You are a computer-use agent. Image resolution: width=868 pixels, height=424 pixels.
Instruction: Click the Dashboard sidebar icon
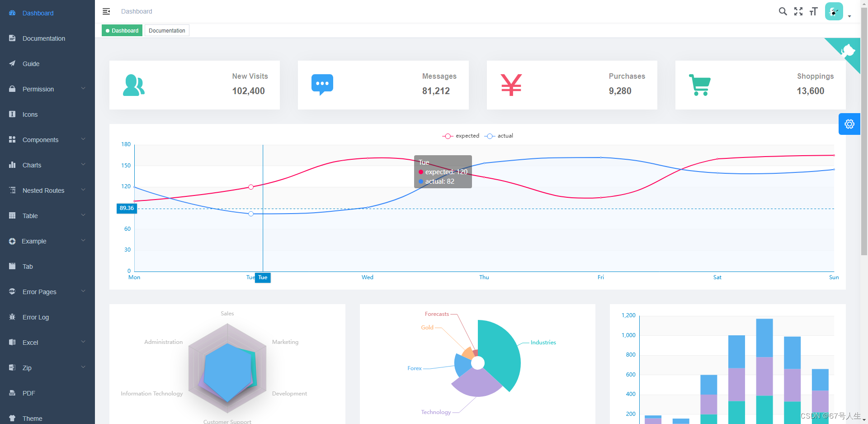(12, 13)
